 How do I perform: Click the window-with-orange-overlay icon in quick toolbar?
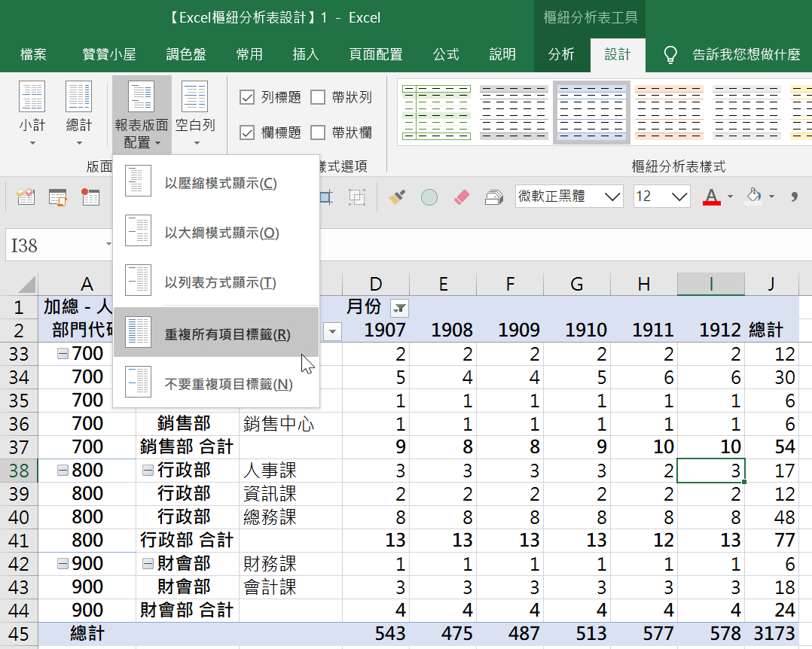click(58, 197)
